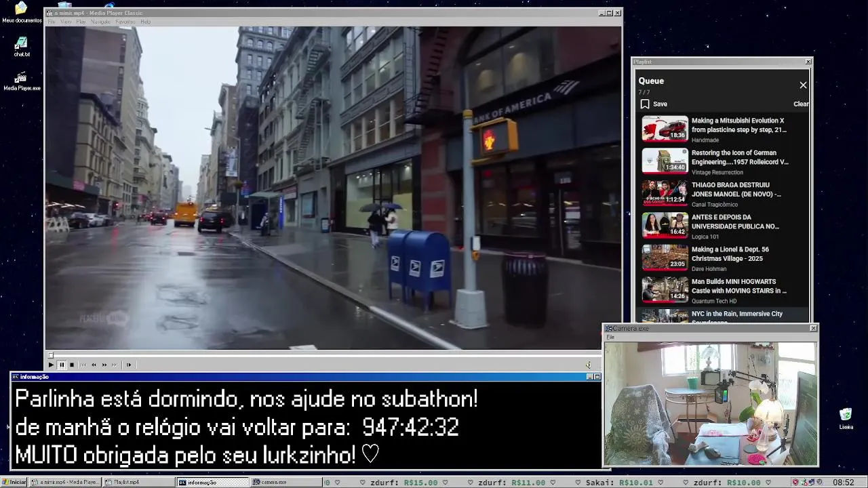Click the Iniciar start button
This screenshot has width=868, height=488.
(14, 482)
